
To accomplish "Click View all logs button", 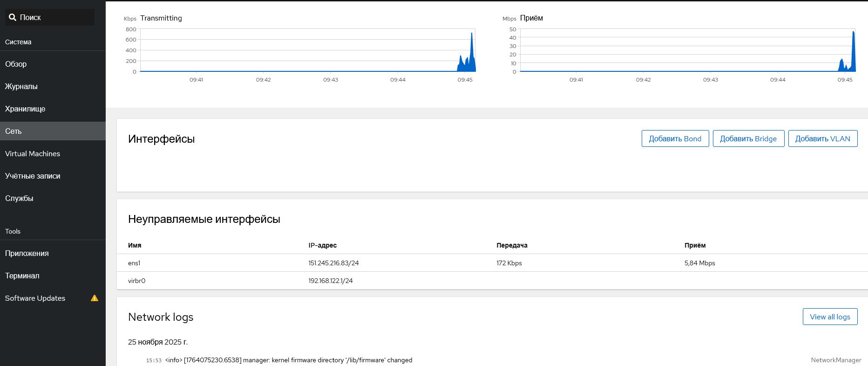I will click(830, 317).
